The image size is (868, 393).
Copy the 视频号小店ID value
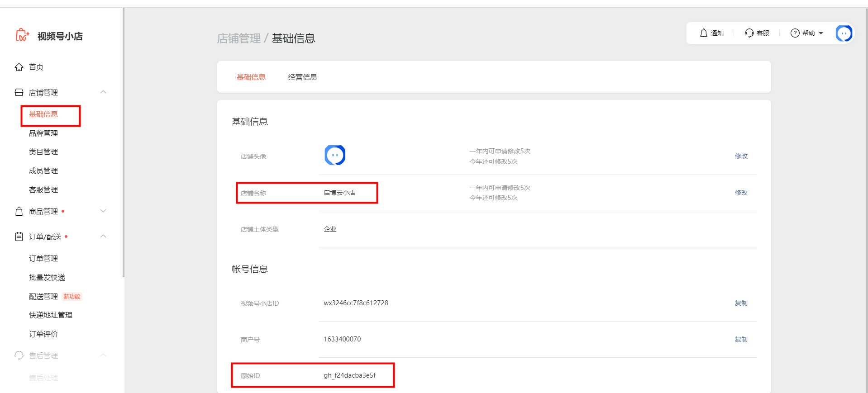tap(741, 303)
